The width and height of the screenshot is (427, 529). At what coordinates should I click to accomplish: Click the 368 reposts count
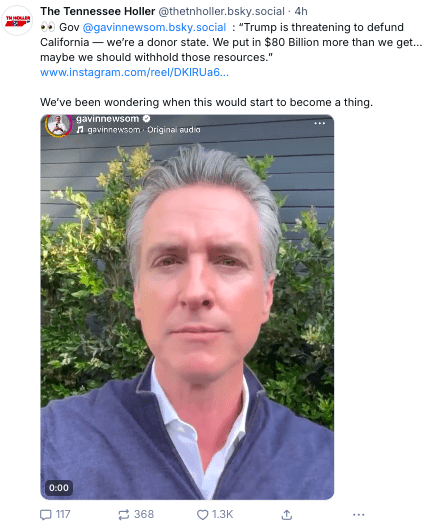(x=144, y=514)
